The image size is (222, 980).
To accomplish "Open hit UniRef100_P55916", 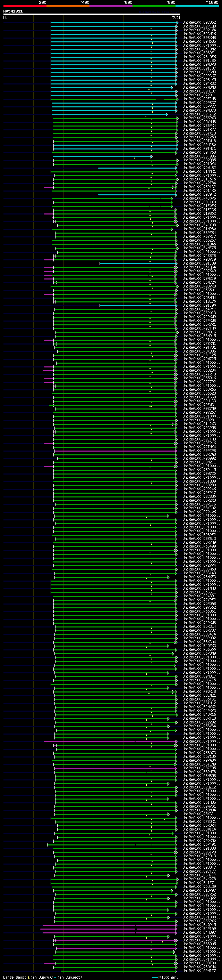I will pos(199,378).
